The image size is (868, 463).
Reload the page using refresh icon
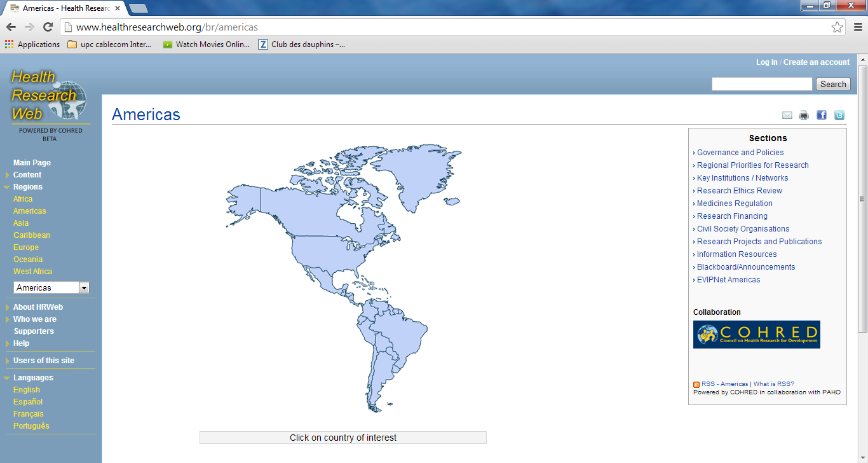pyautogui.click(x=48, y=27)
